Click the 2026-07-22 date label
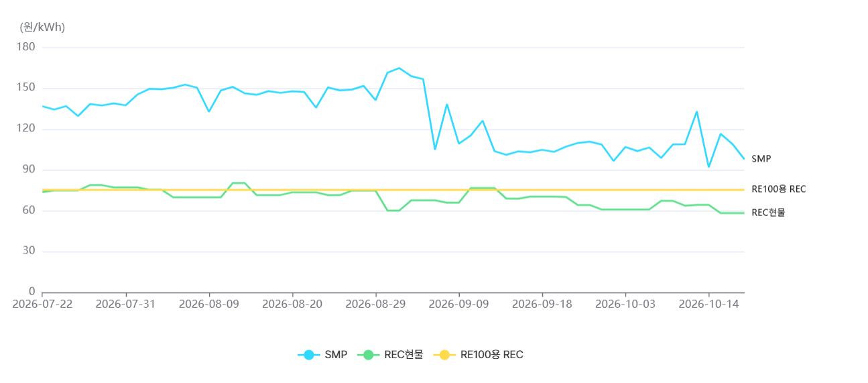The image size is (868, 383). pos(42,304)
